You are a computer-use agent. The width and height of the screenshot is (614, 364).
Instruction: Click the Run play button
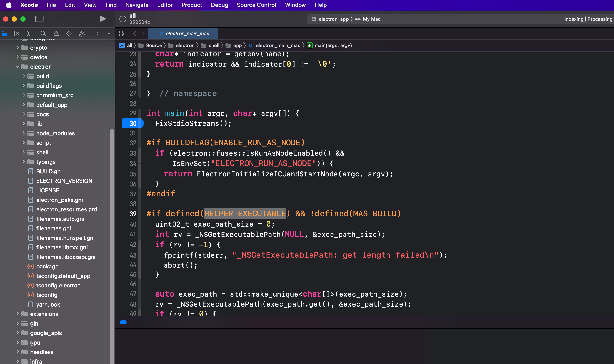[103, 19]
